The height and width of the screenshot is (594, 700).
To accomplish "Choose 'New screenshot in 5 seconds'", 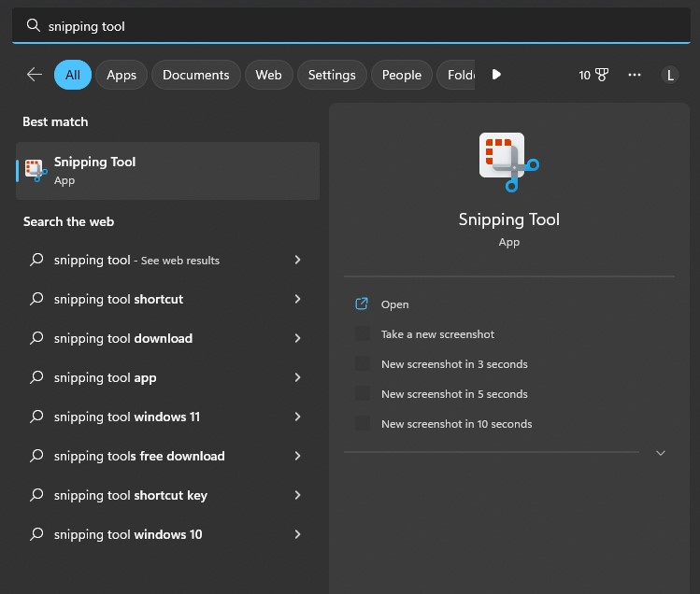I will coord(454,394).
